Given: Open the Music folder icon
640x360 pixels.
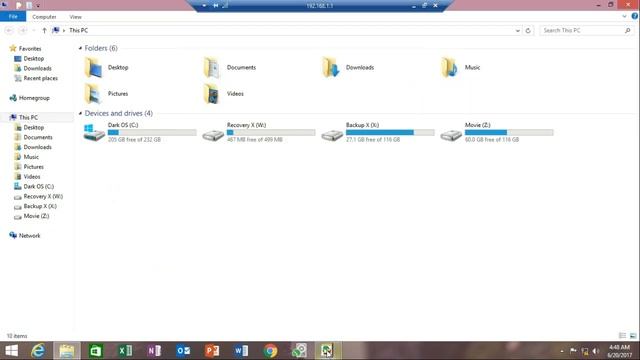Looking at the screenshot, I should coord(449,67).
